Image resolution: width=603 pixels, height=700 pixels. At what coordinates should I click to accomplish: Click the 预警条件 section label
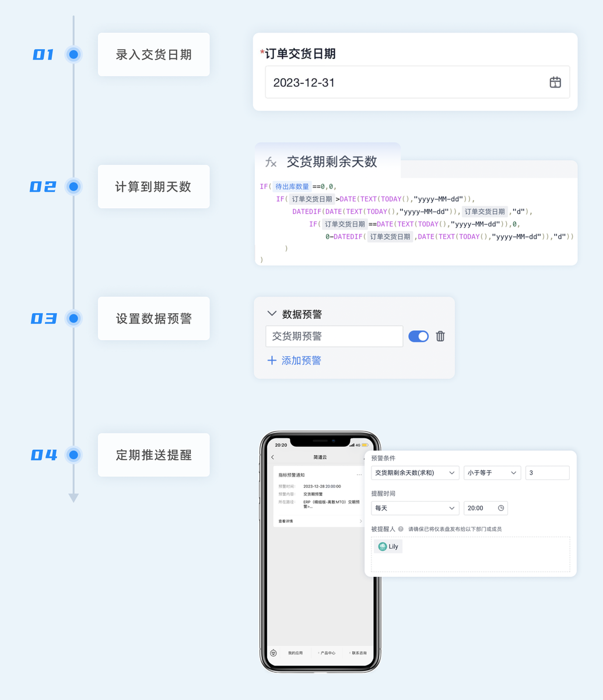point(383,458)
